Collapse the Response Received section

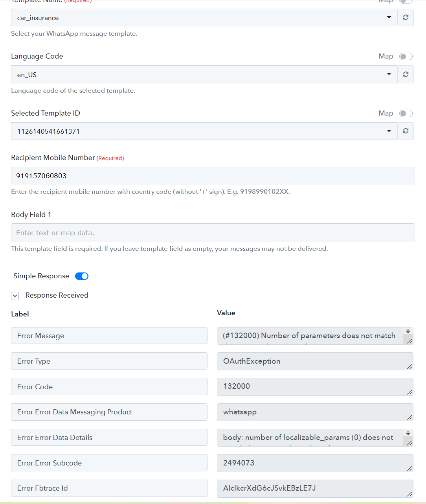pos(15,296)
